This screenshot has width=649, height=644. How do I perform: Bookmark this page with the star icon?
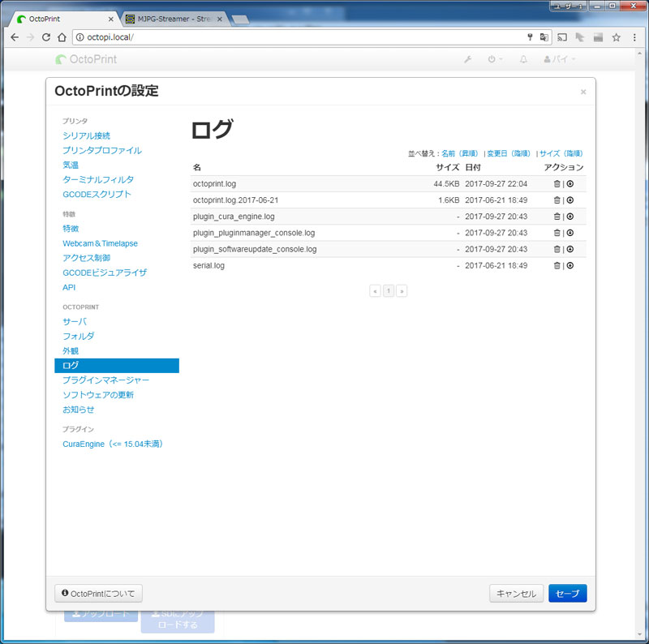point(617,37)
